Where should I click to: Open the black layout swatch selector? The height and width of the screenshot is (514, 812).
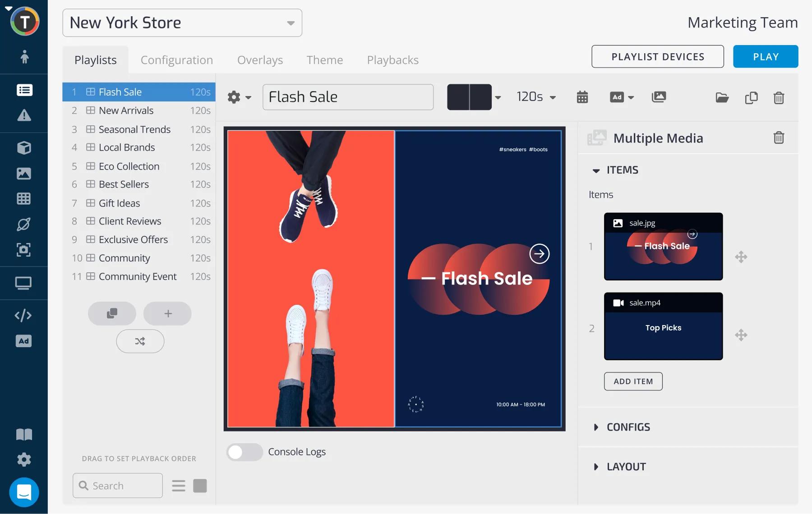click(x=474, y=97)
